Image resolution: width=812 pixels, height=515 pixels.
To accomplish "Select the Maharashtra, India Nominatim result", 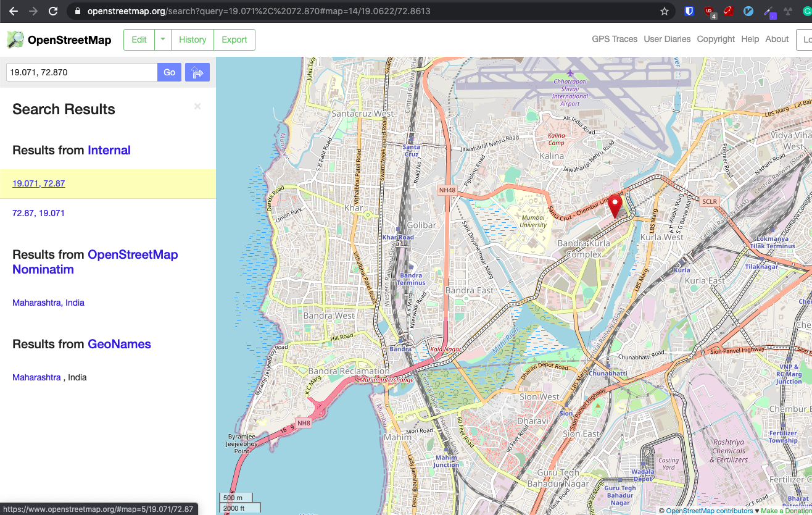I will [x=48, y=303].
